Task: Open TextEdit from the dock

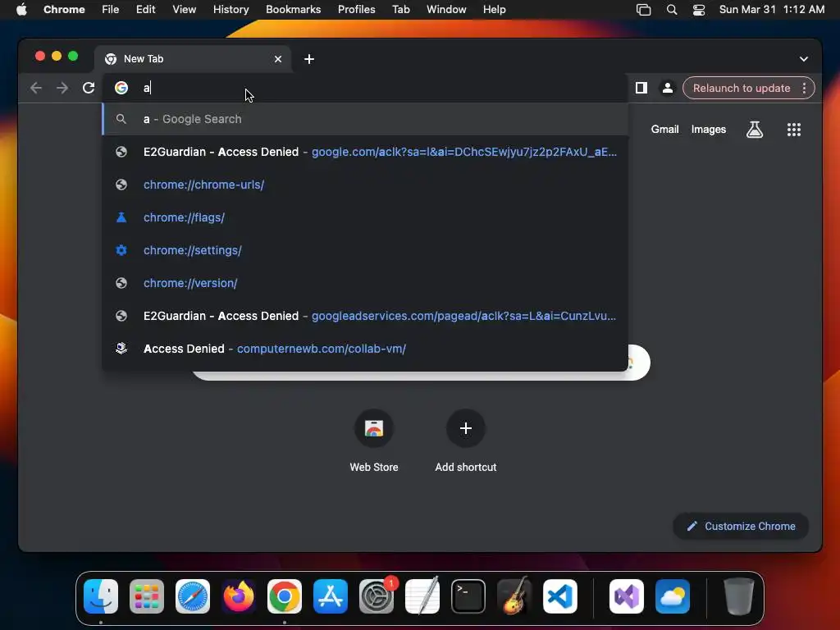Action: point(422,596)
